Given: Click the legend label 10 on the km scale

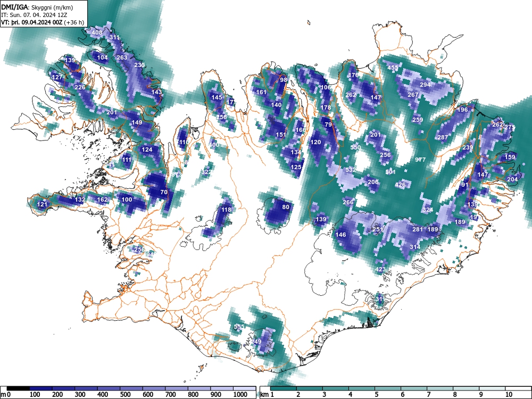Looking at the screenshot, I should tap(509, 395).
